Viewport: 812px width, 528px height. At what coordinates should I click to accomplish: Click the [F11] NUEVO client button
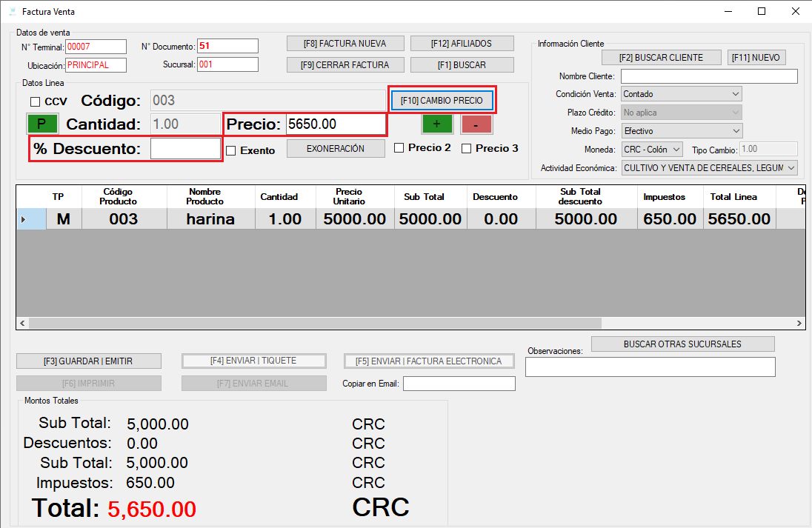click(756, 58)
